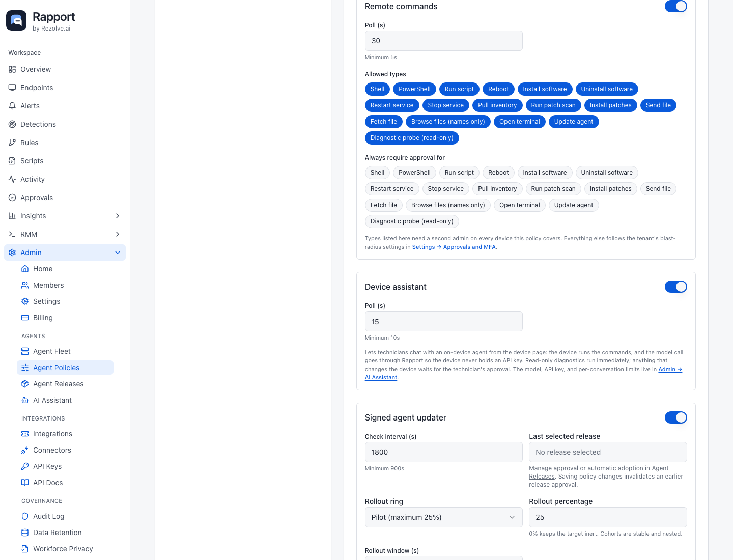
Task: Collapse the Admin section chevron
Action: [x=118, y=253]
